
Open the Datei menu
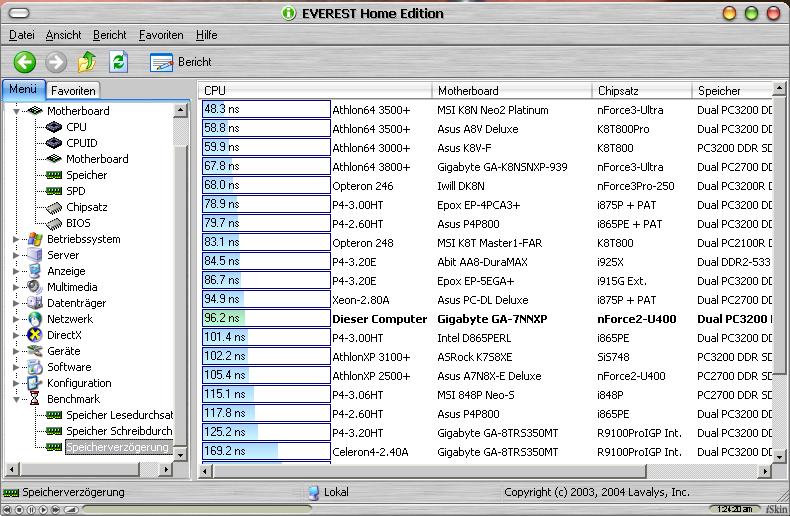[22, 35]
